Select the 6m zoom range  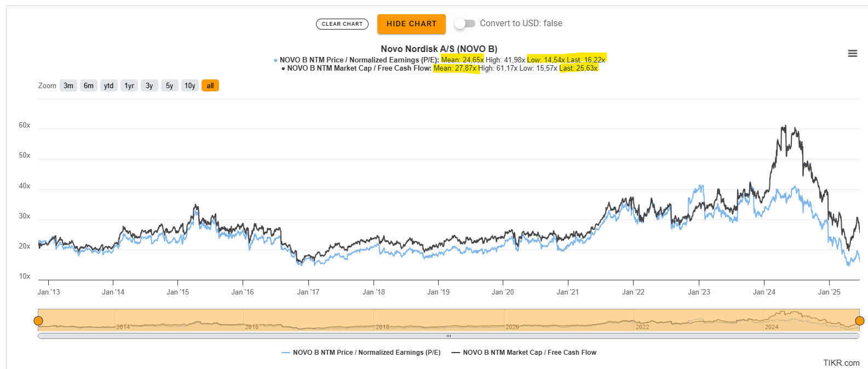[x=89, y=85]
